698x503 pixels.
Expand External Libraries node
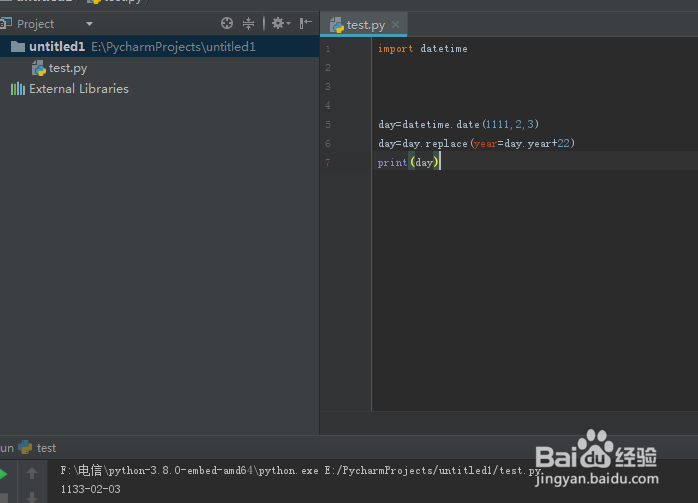pyautogui.click(x=79, y=89)
